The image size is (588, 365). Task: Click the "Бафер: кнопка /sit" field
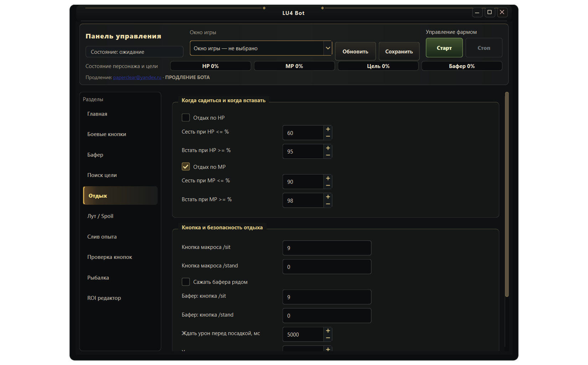[327, 297]
